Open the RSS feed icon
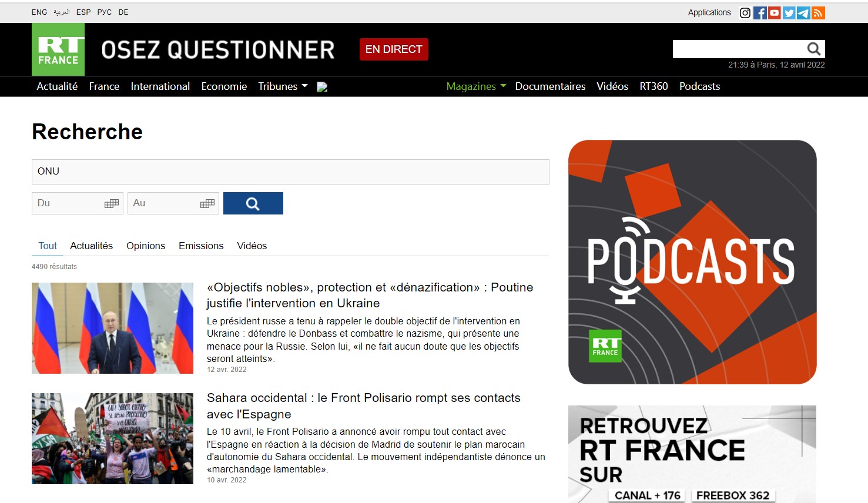Image resolution: width=868 pixels, height=503 pixels. click(818, 13)
